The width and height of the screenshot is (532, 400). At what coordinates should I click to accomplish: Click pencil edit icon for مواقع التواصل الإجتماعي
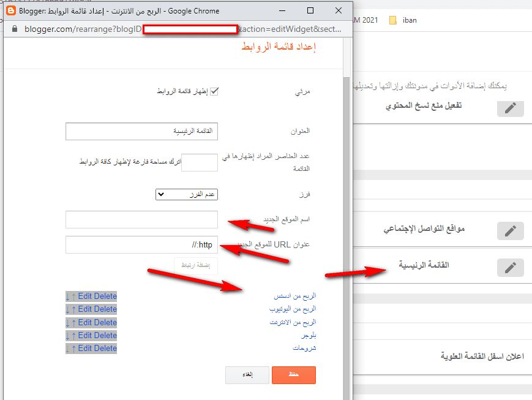(x=511, y=231)
